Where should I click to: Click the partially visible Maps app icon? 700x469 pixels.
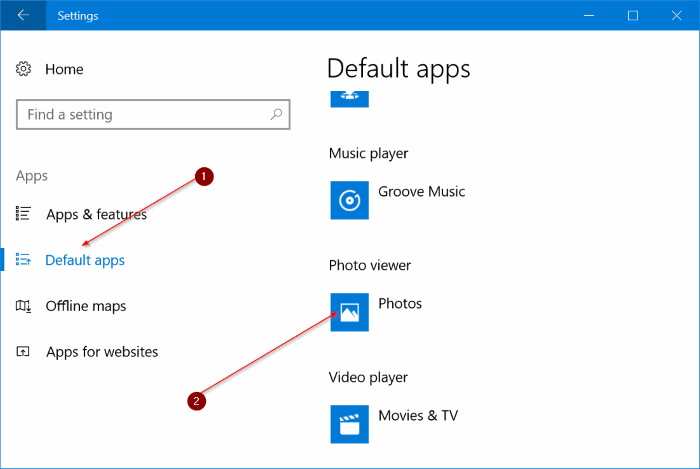[350, 99]
